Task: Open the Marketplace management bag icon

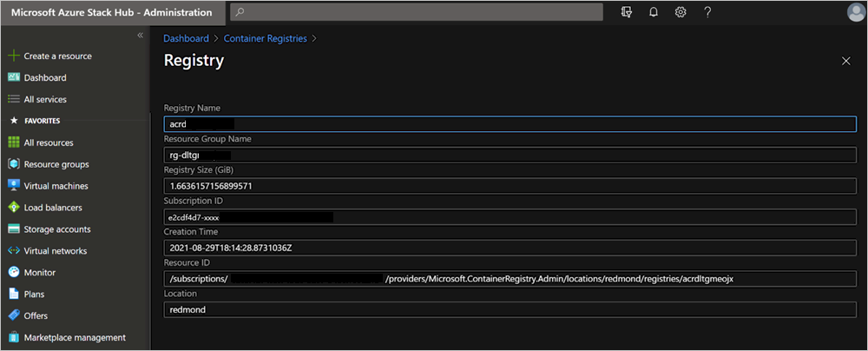Action: pos(14,337)
